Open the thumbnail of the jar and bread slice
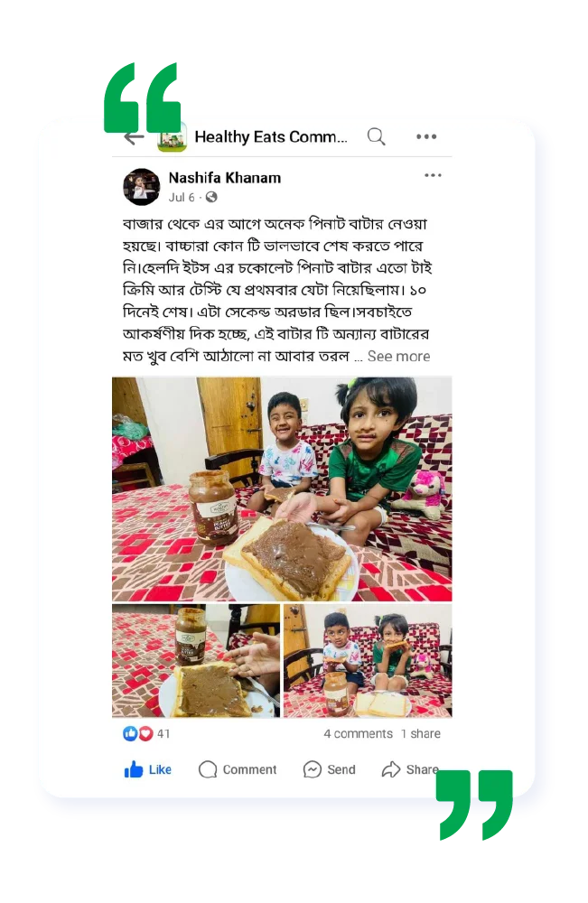 point(196,661)
